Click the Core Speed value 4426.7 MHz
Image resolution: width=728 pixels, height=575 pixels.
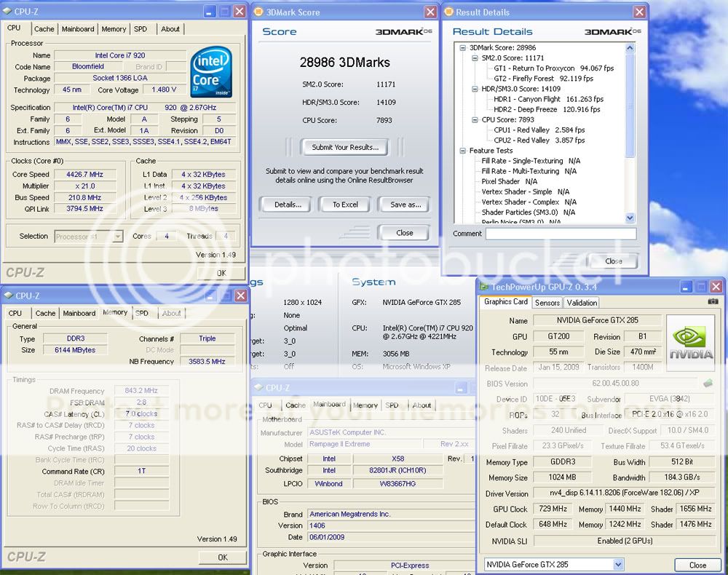[85, 175]
